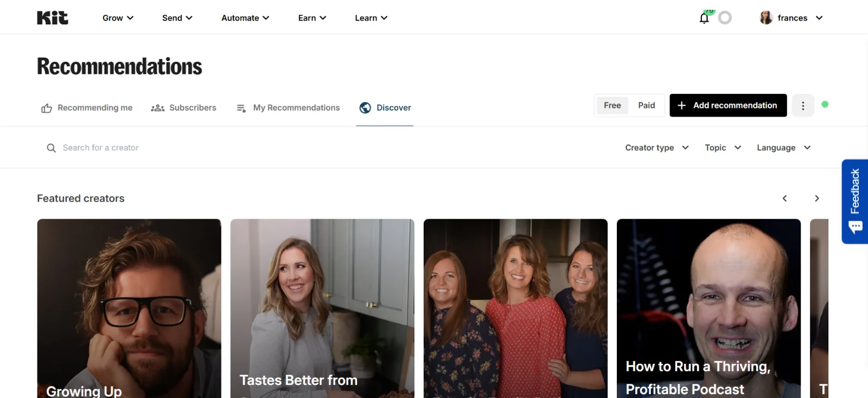Click the circular progress indicator icon
868x398 pixels.
tap(725, 18)
